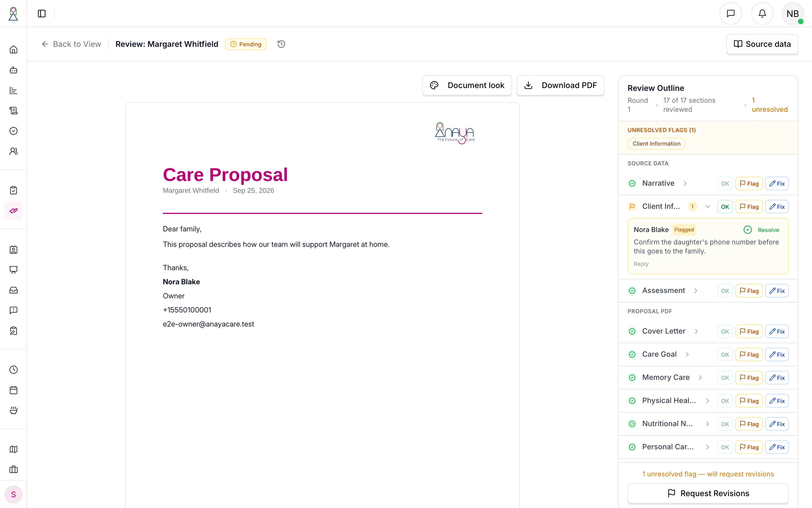Go to Home in the sidebar
The height and width of the screenshot is (508, 812).
tap(14, 50)
